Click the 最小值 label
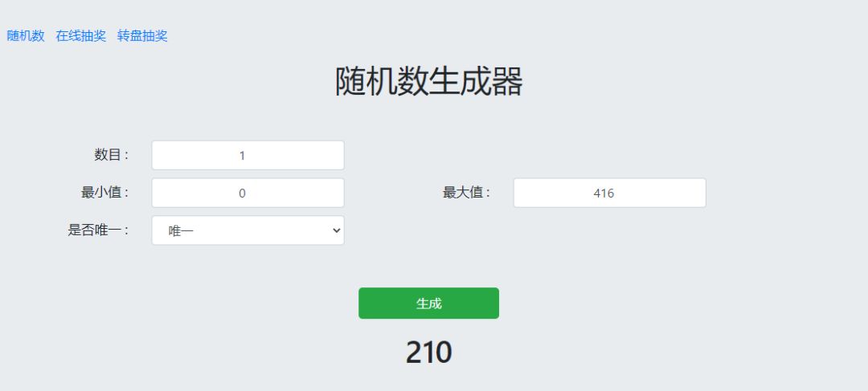This screenshot has height=391, width=868. click(x=104, y=193)
